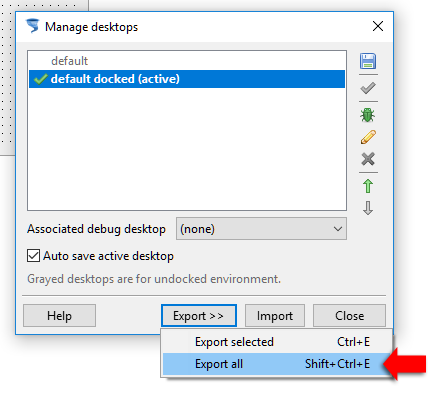Click the Help button

[59, 315]
